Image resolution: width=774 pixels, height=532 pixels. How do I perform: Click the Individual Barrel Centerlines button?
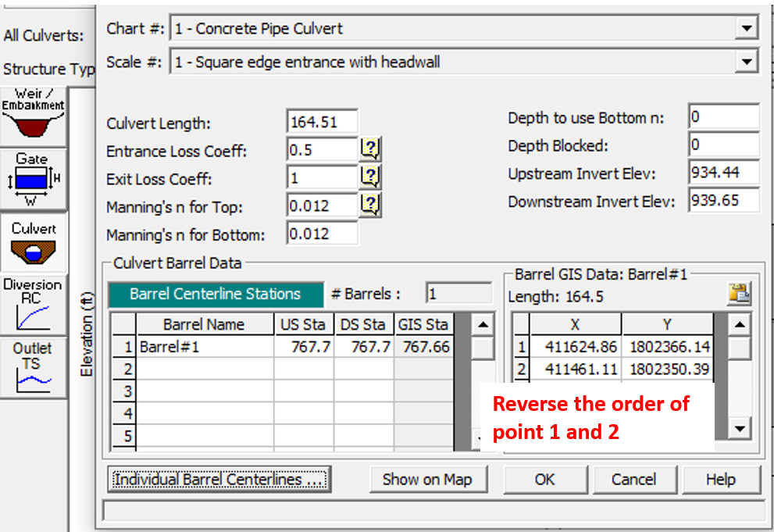[x=219, y=479]
